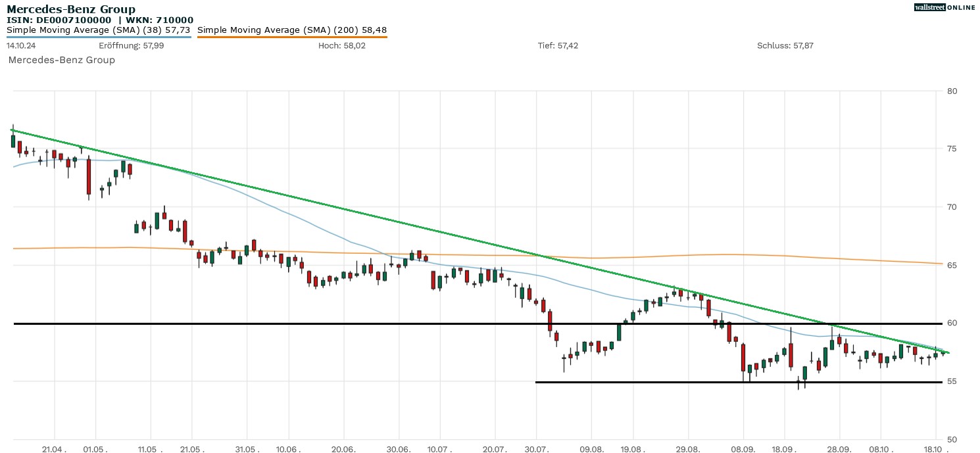Click the 20.07. date axis label
The height and width of the screenshot is (453, 980).
pyautogui.click(x=495, y=450)
